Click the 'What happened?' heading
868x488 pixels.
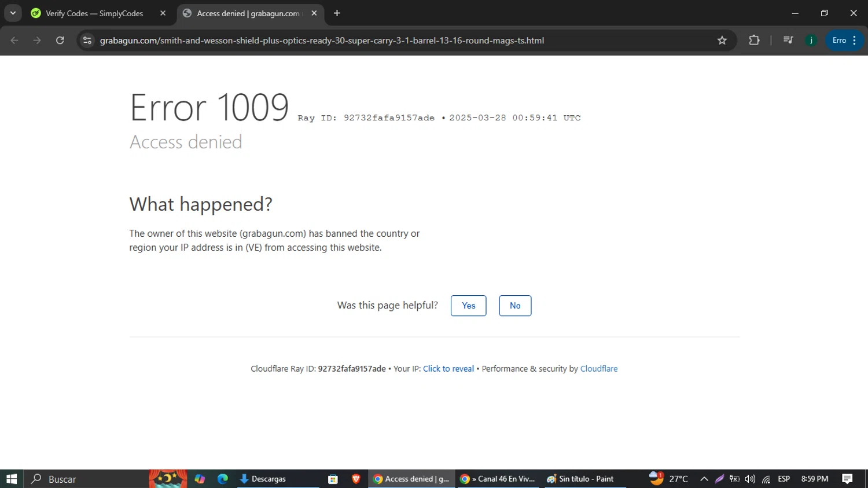[x=201, y=204]
